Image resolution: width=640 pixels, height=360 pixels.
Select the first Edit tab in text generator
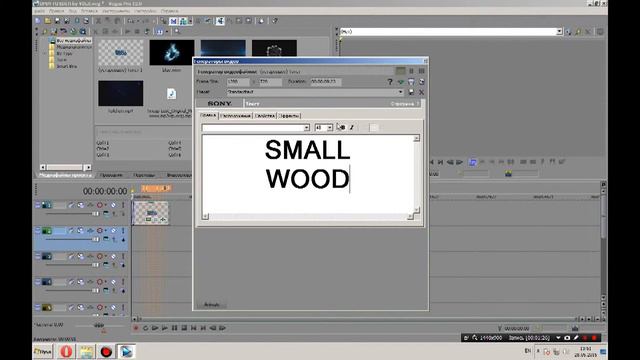[209, 116]
